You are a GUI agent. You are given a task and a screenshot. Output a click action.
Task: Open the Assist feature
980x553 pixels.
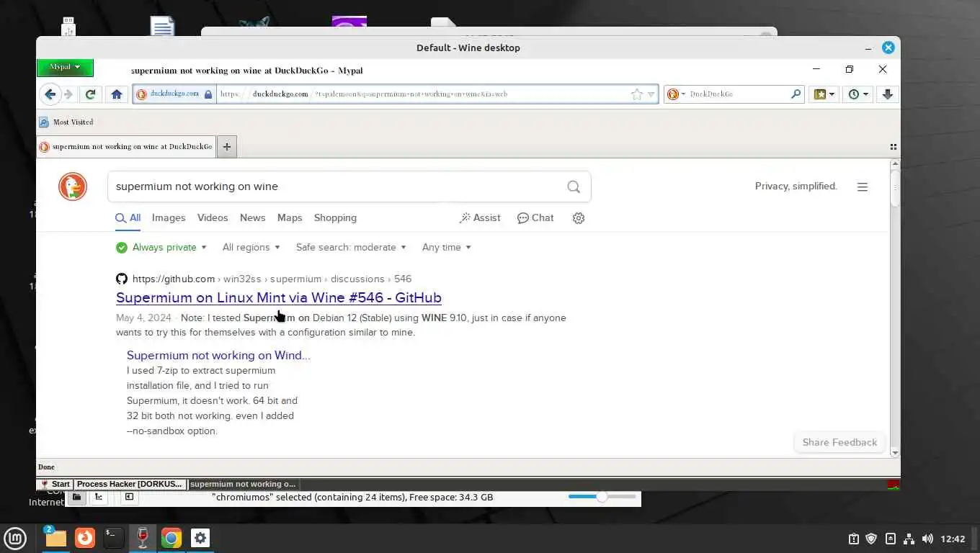[480, 217]
